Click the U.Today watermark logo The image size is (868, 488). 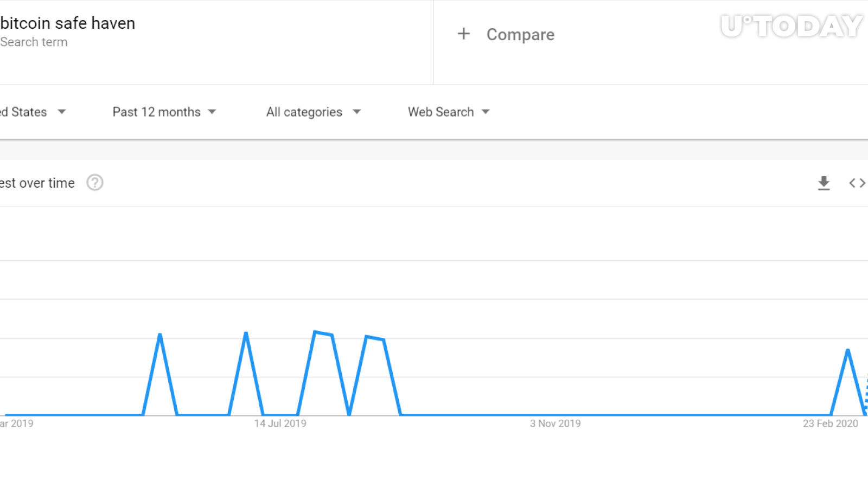pyautogui.click(x=791, y=26)
